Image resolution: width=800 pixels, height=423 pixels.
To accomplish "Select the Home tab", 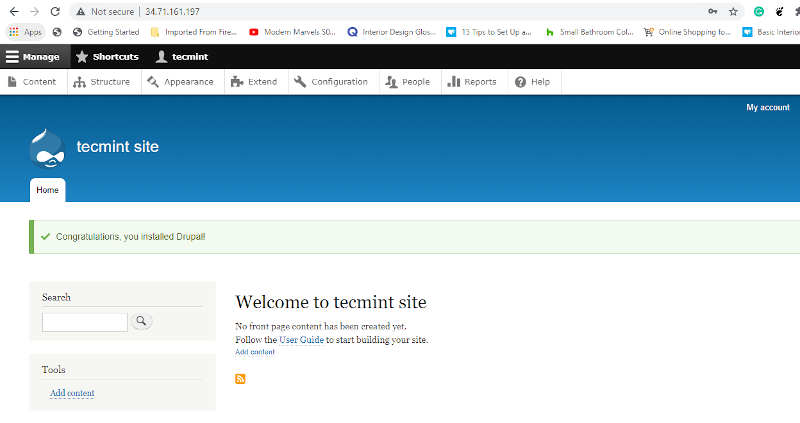I will (x=47, y=190).
